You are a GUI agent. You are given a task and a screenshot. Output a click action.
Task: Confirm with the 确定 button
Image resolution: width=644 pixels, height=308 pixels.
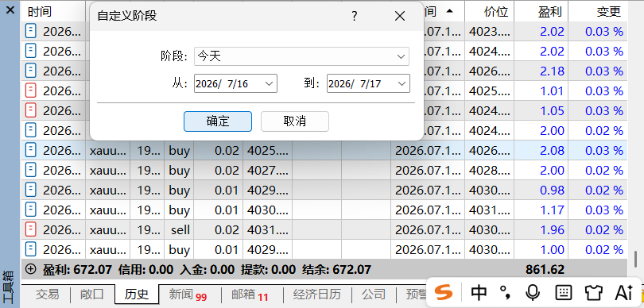pos(218,121)
